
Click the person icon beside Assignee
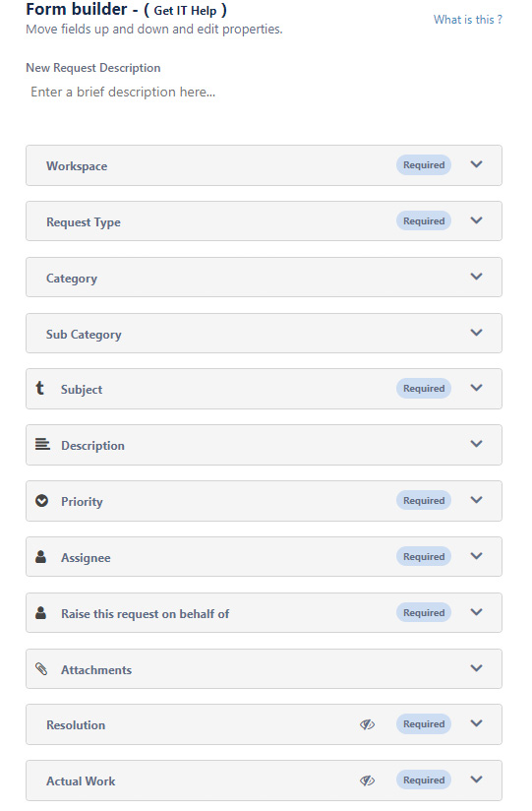click(x=41, y=556)
